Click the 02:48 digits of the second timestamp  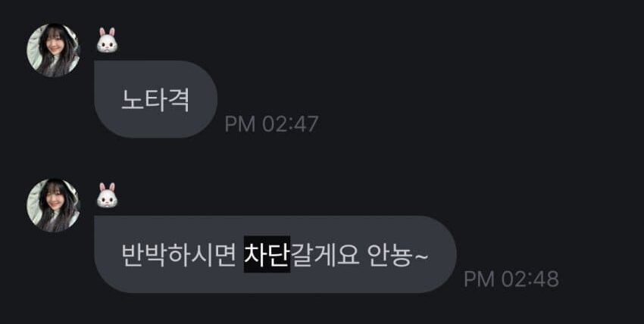[530, 279]
